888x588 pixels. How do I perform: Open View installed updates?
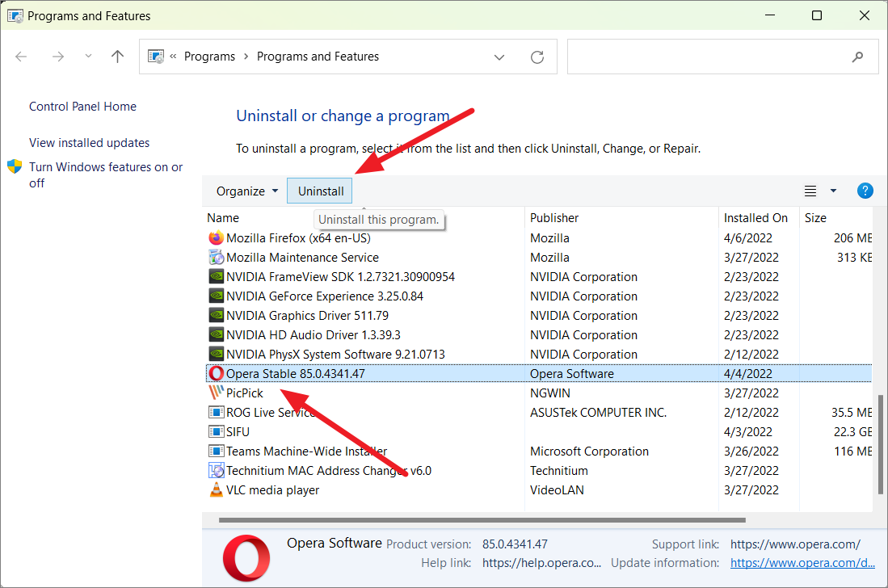pos(89,142)
